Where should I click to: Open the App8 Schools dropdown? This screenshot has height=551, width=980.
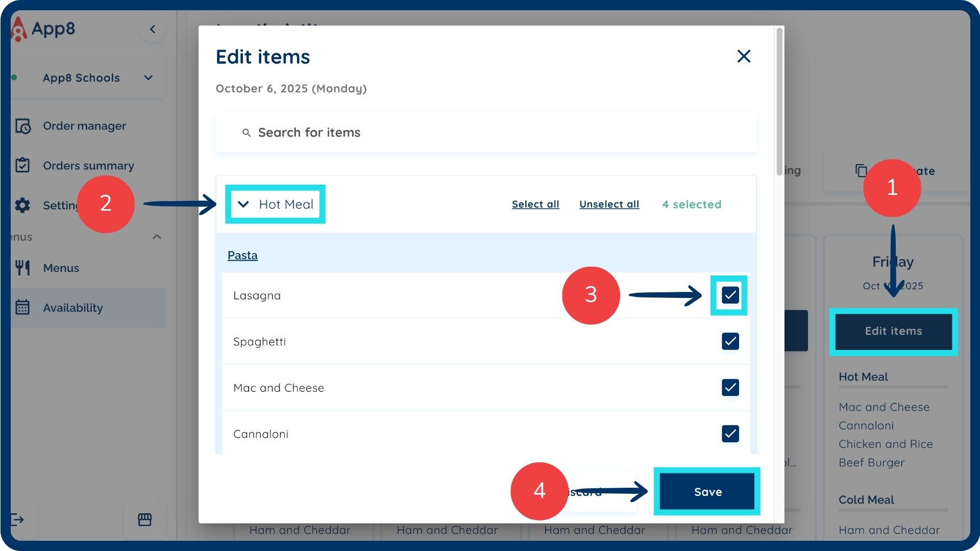coord(88,78)
